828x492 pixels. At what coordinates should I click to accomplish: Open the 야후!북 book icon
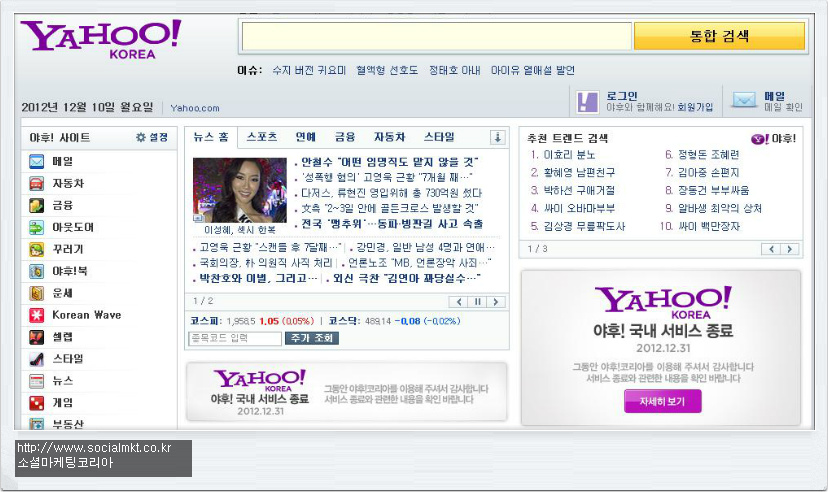pos(36,271)
